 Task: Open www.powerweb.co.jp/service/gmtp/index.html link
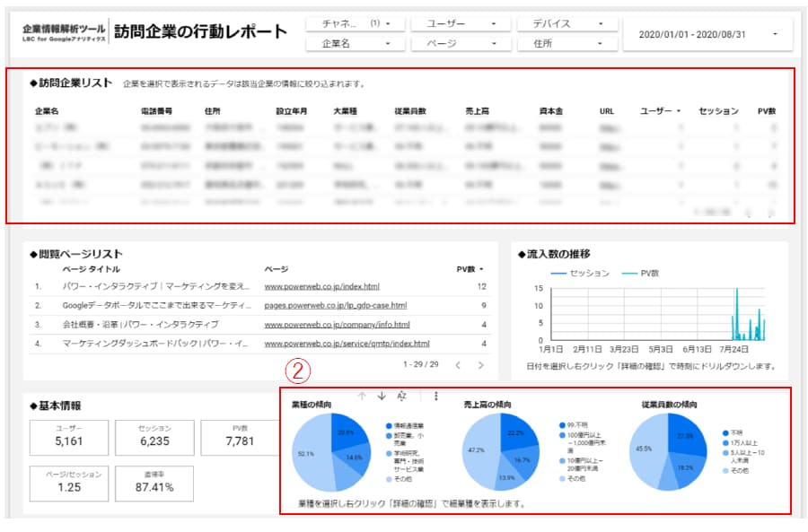click(347, 344)
